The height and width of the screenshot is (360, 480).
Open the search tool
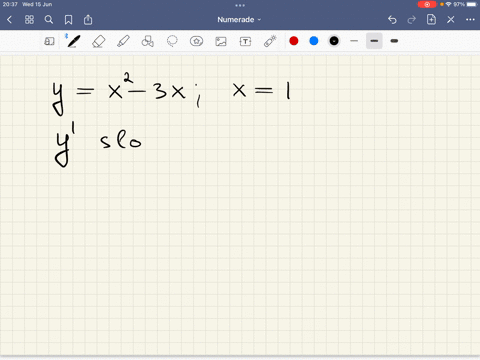point(49,20)
